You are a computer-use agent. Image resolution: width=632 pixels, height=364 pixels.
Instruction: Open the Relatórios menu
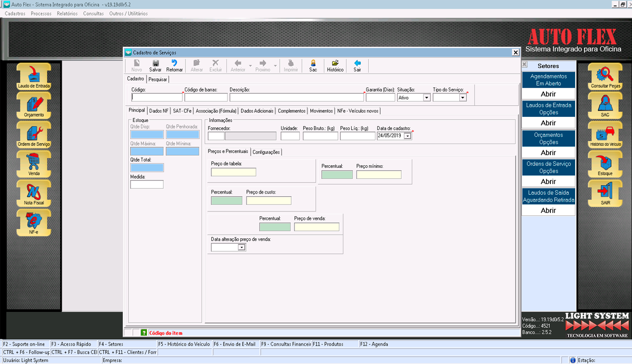click(67, 13)
